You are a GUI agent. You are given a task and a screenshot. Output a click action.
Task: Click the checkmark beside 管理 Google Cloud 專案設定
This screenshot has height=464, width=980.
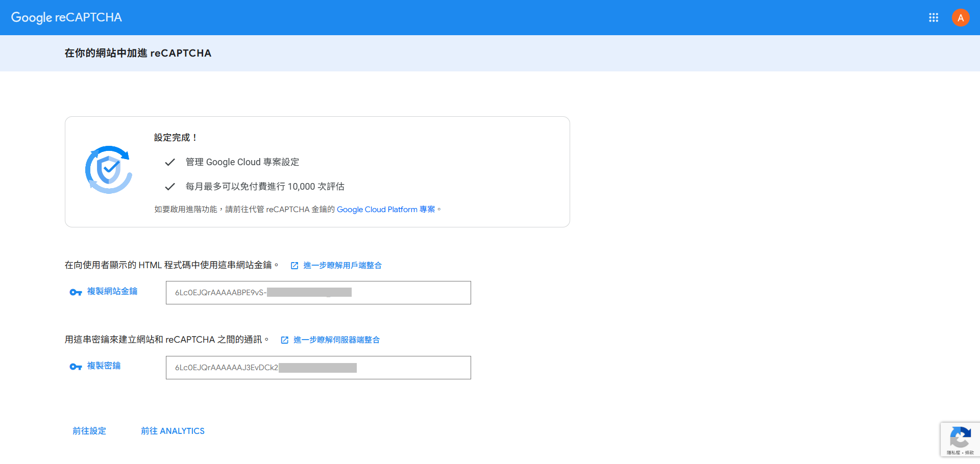click(x=170, y=162)
